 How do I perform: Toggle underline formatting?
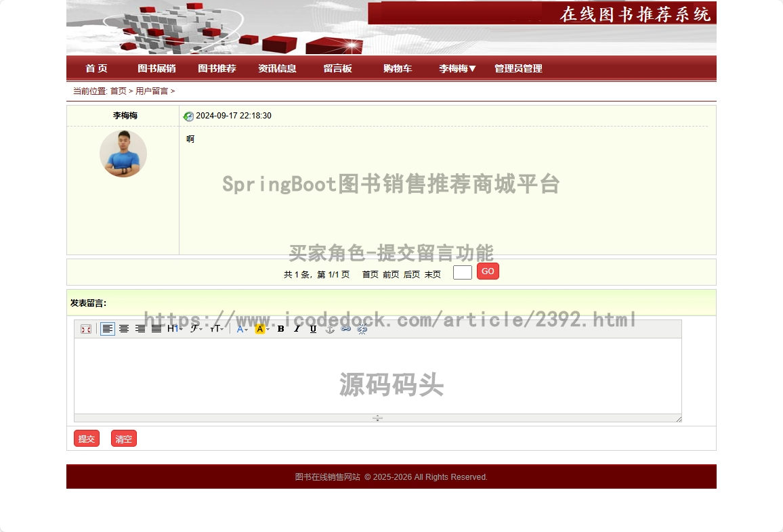(313, 329)
